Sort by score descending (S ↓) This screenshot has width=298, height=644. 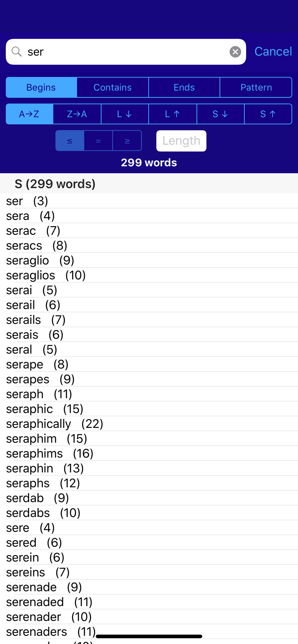pos(220,114)
